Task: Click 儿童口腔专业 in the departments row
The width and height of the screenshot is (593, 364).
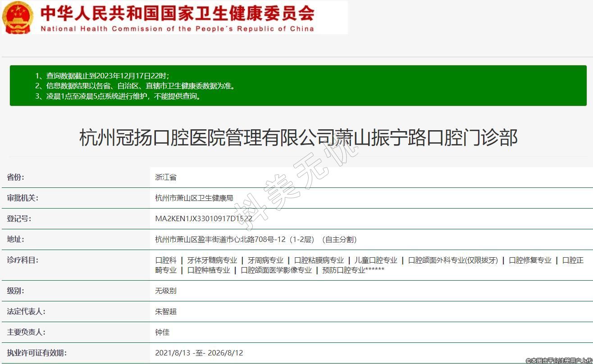Action: tap(376, 260)
